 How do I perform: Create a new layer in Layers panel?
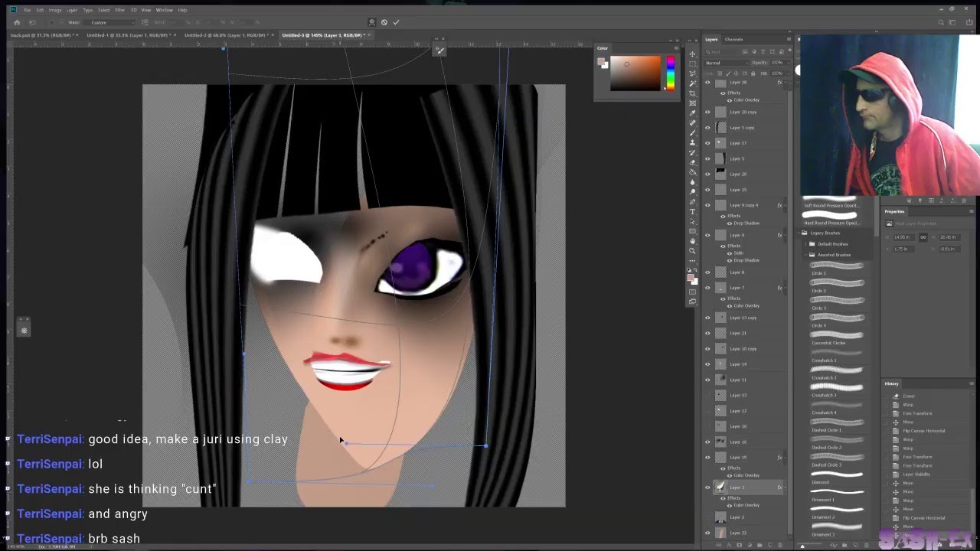771,546
